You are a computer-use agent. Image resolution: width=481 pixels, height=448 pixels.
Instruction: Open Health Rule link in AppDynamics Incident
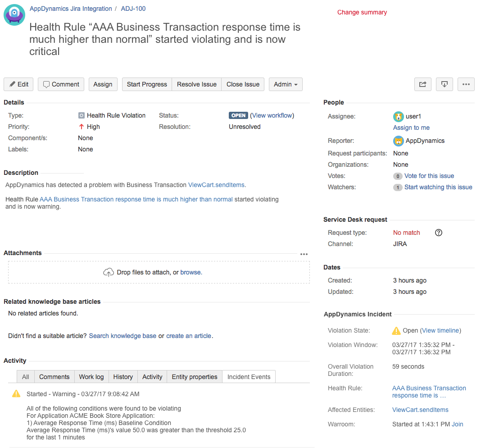pos(429,392)
